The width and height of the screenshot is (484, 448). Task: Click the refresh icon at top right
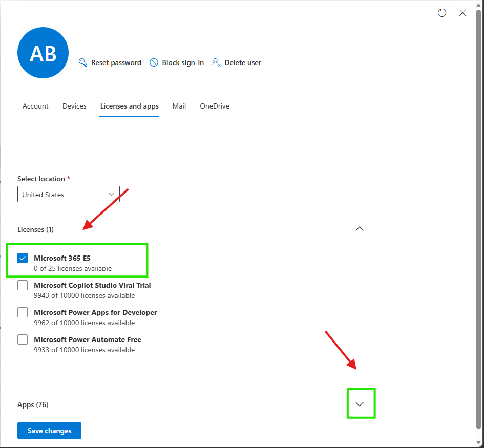[x=441, y=13]
